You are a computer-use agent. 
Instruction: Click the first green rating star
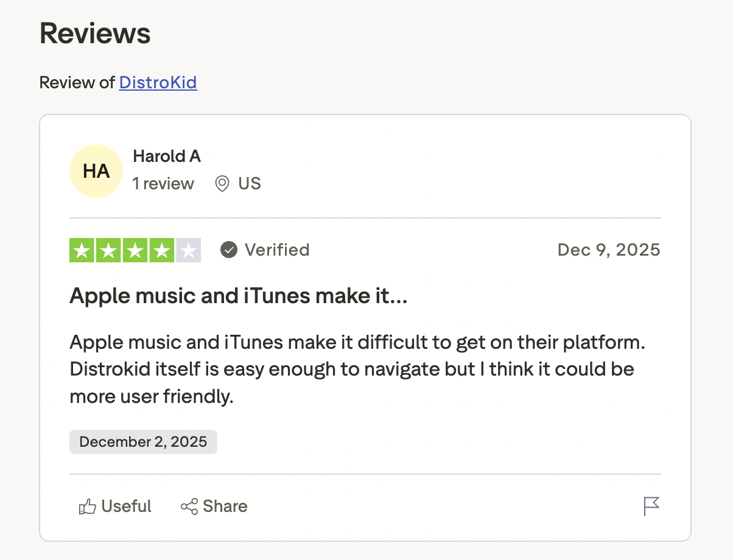pyautogui.click(x=83, y=250)
